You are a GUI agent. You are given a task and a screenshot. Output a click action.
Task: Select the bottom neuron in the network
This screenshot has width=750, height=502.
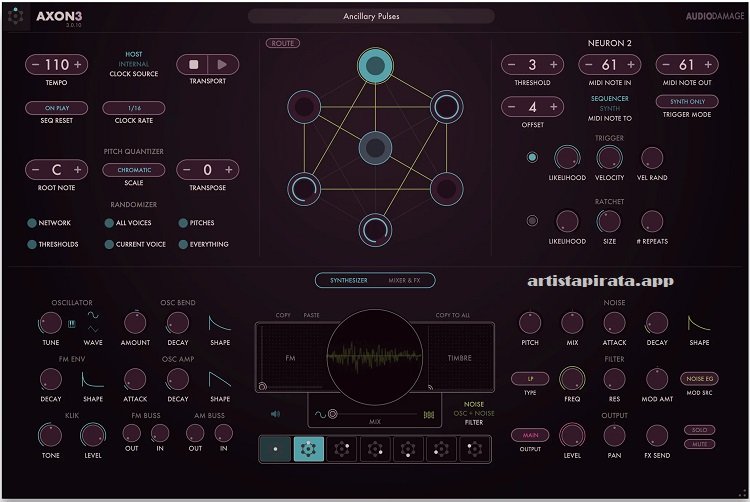(375, 230)
